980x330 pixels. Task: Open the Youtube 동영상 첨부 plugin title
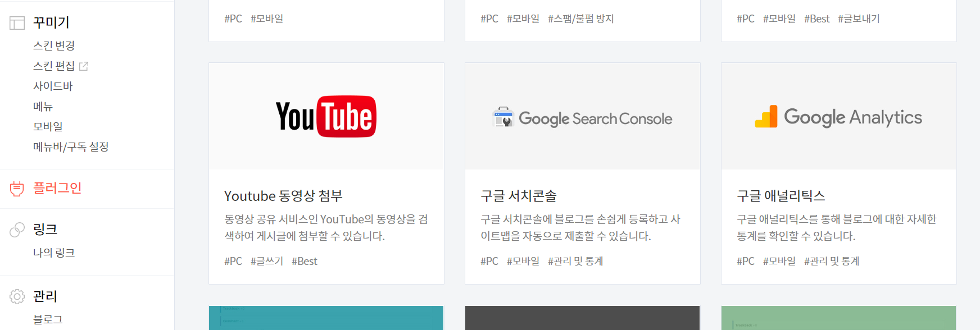tap(283, 196)
